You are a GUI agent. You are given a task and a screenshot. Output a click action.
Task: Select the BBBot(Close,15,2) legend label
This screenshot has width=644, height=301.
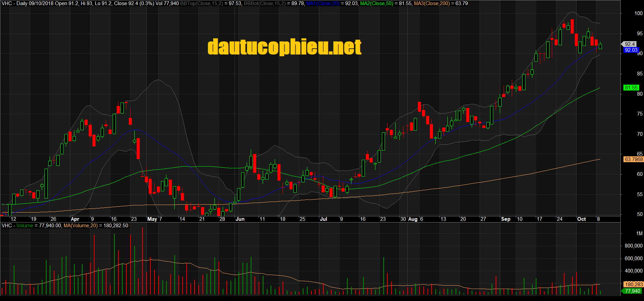coord(264,3)
